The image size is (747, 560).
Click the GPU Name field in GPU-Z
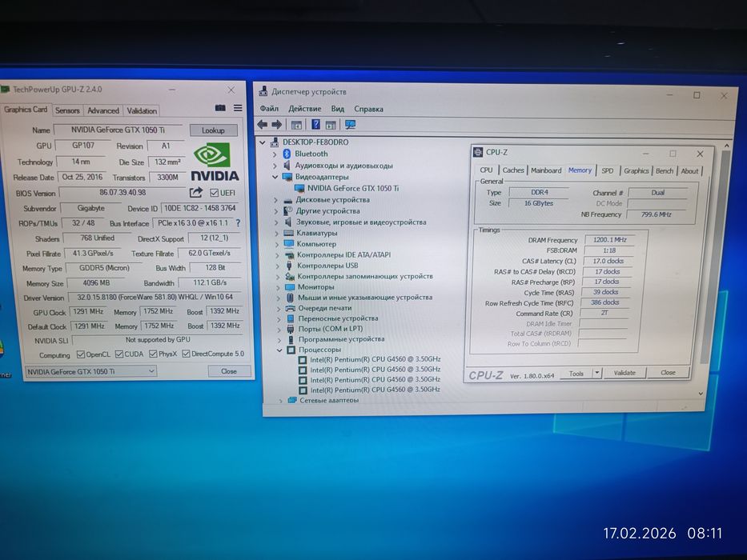[x=118, y=130]
